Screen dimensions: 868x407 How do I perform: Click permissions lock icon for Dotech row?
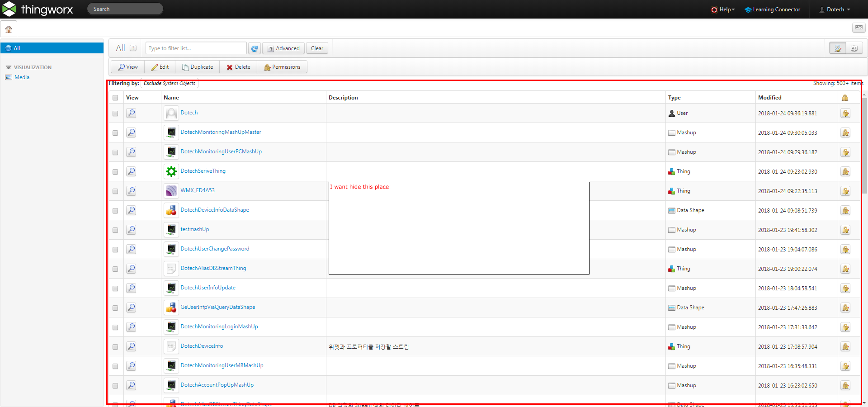pyautogui.click(x=845, y=114)
